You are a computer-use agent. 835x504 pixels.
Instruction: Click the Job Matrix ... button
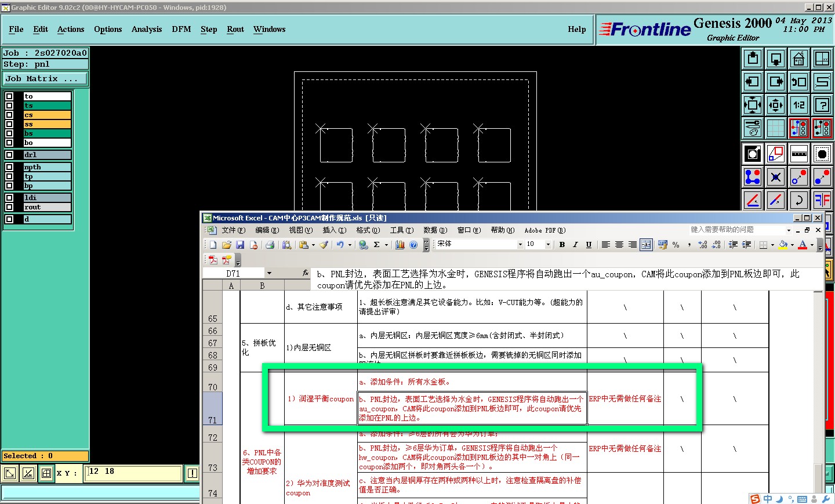[x=46, y=79]
